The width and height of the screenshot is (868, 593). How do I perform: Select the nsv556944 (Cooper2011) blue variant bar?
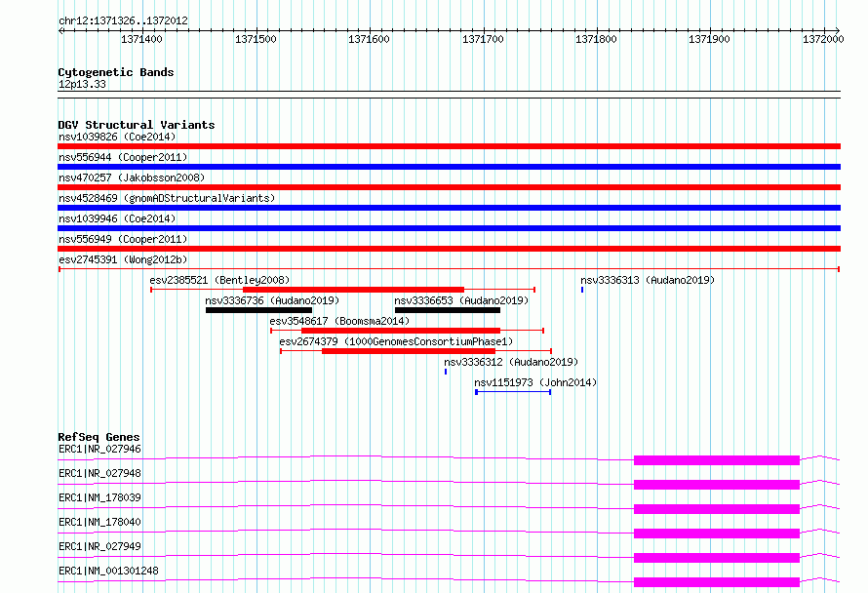point(449,167)
